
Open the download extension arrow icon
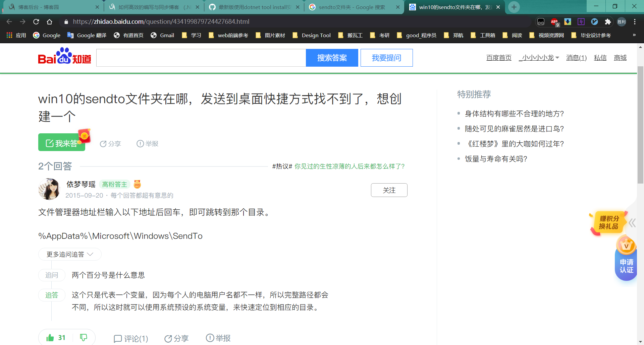pyautogui.click(x=568, y=22)
